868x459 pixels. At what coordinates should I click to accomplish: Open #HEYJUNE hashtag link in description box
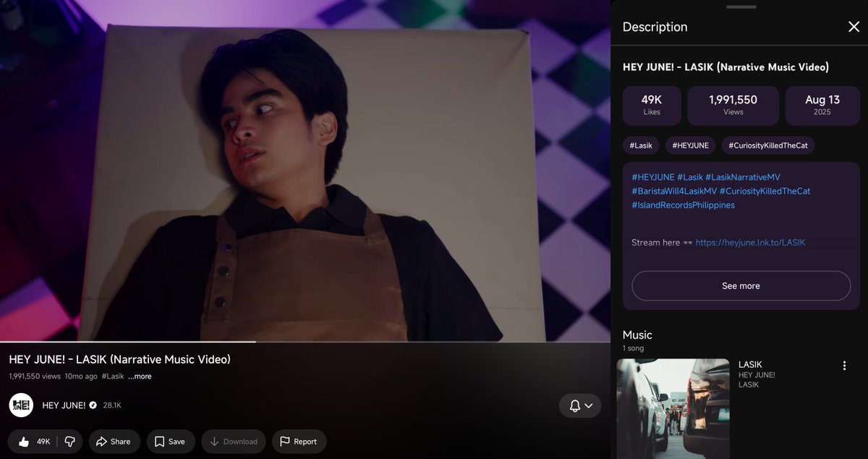point(652,177)
